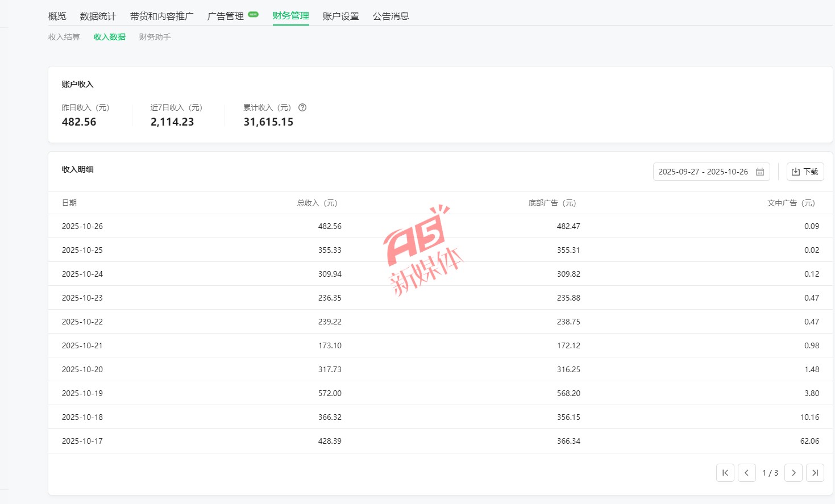Click the 总收入（元） column header
This screenshot has width=835, height=504.
click(x=317, y=203)
